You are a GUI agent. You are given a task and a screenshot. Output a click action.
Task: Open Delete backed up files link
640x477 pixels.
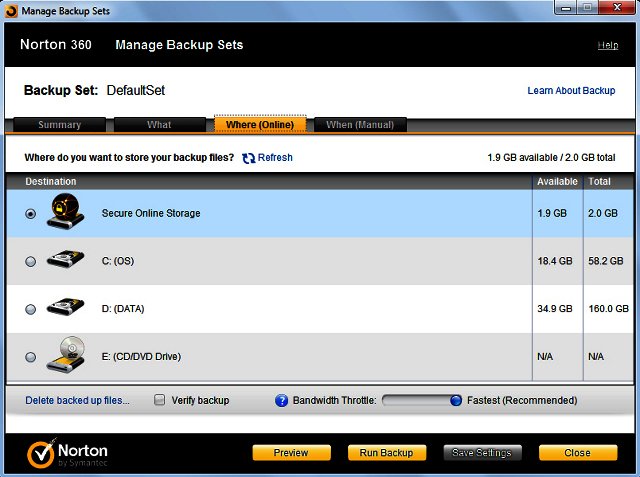coord(77,400)
